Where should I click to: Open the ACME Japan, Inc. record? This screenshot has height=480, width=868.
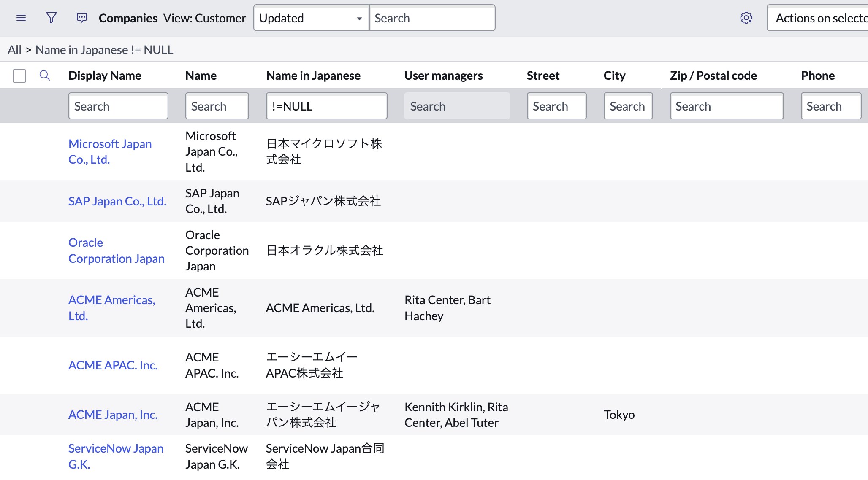point(113,414)
